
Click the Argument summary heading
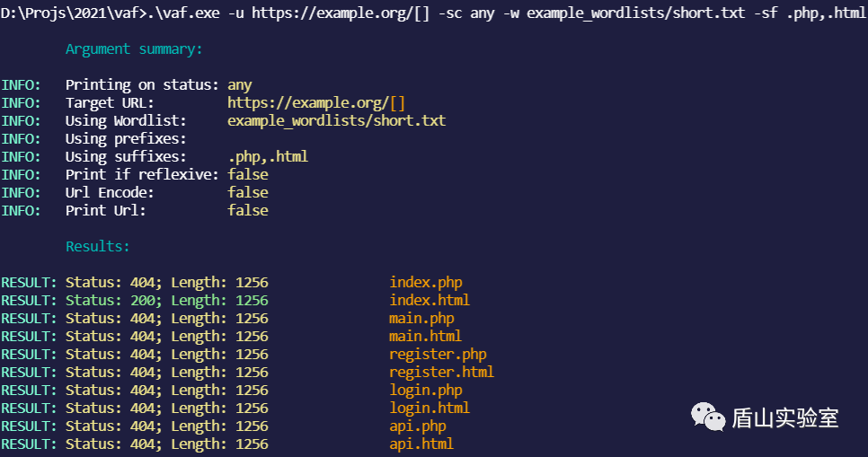pos(134,48)
